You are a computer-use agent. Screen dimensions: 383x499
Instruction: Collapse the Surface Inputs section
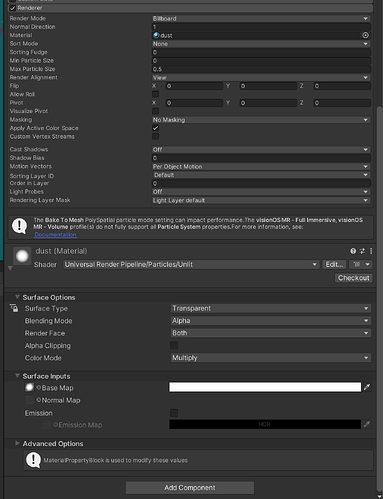pos(17,376)
